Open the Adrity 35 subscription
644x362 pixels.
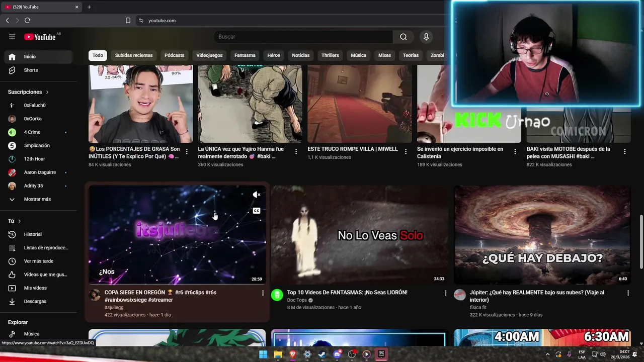tap(38, 186)
